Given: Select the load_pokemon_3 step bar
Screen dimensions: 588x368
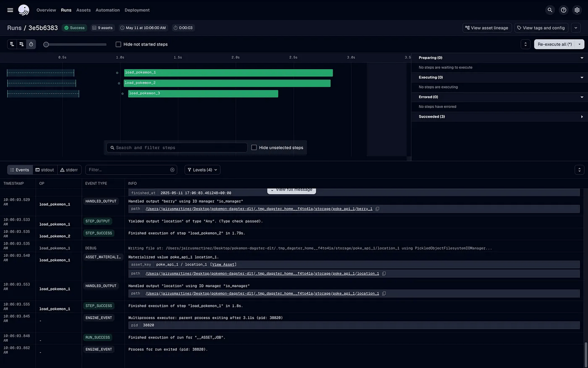Looking at the screenshot, I should pos(203,94).
